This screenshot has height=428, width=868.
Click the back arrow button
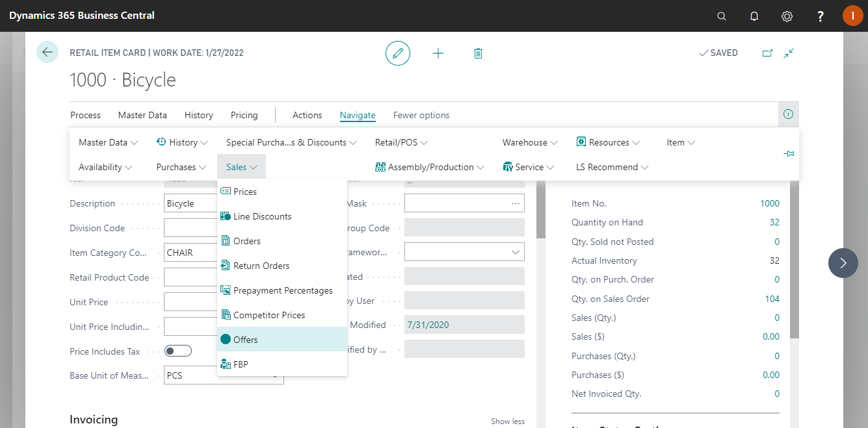coord(47,52)
